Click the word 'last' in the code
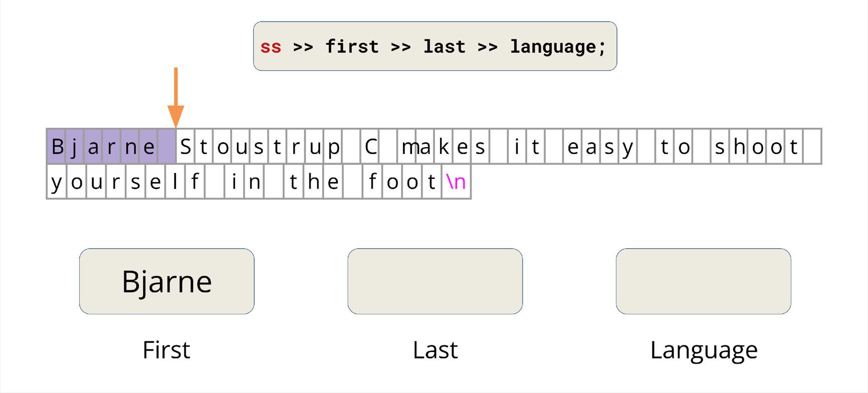The image size is (868, 393). 444,47
